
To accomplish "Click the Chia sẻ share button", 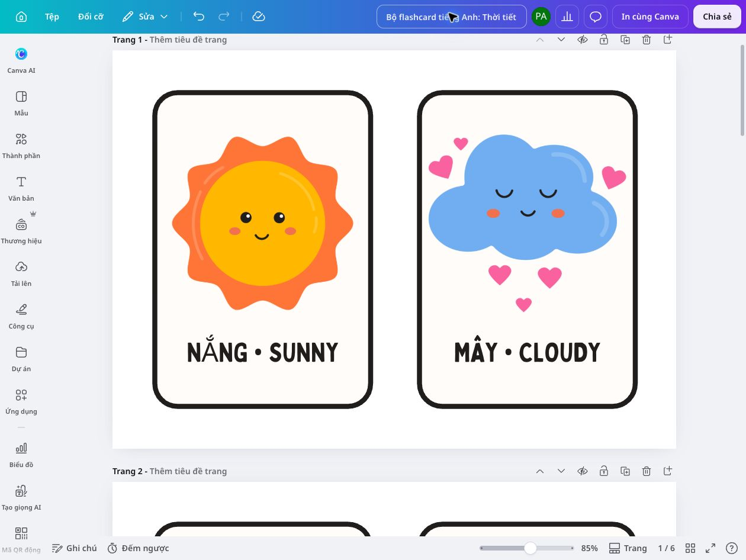I will (717, 17).
